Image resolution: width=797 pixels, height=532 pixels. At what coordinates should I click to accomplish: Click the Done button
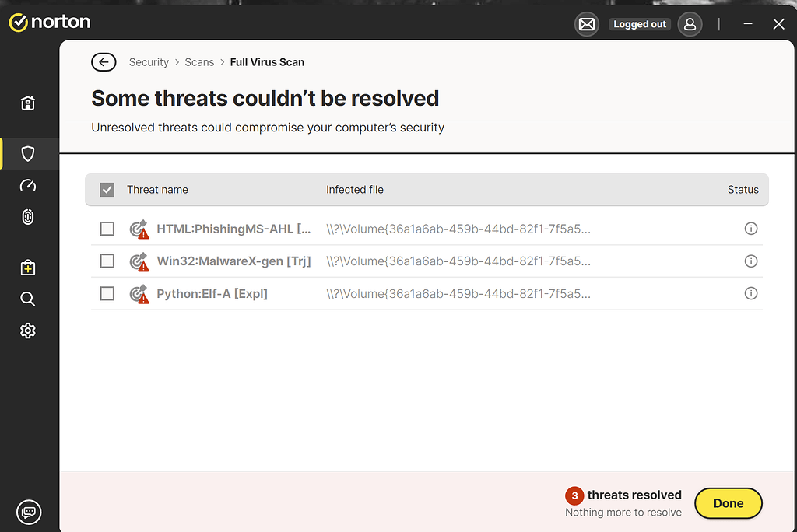728,503
